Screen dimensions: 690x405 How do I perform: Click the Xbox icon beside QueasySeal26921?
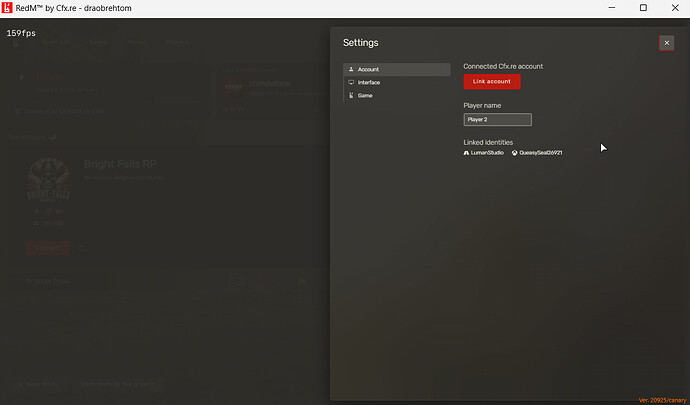(x=514, y=153)
